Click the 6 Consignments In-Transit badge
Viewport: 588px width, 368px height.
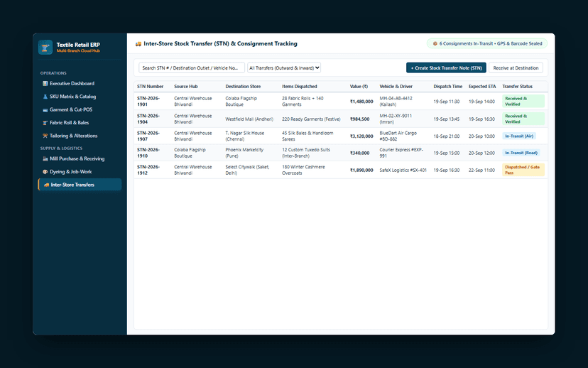[487, 44]
